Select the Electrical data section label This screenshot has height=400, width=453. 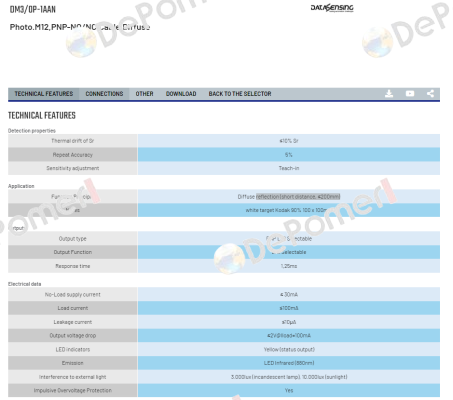click(24, 284)
